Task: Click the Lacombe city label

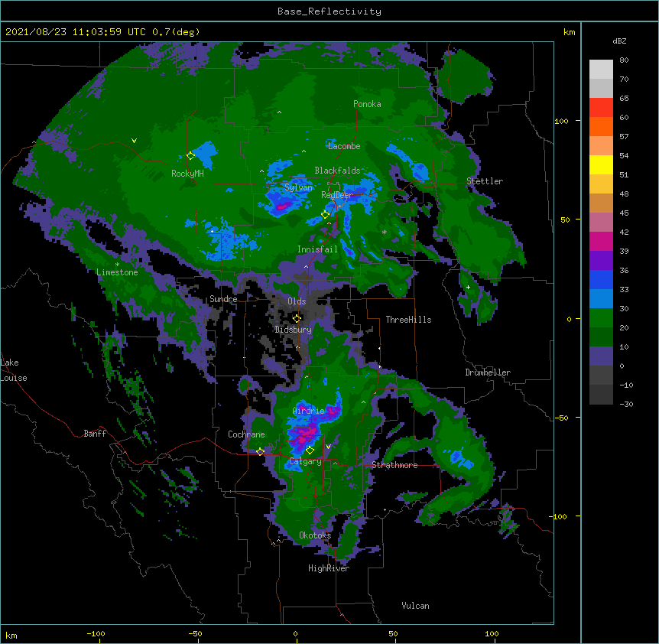Action: 344,146
